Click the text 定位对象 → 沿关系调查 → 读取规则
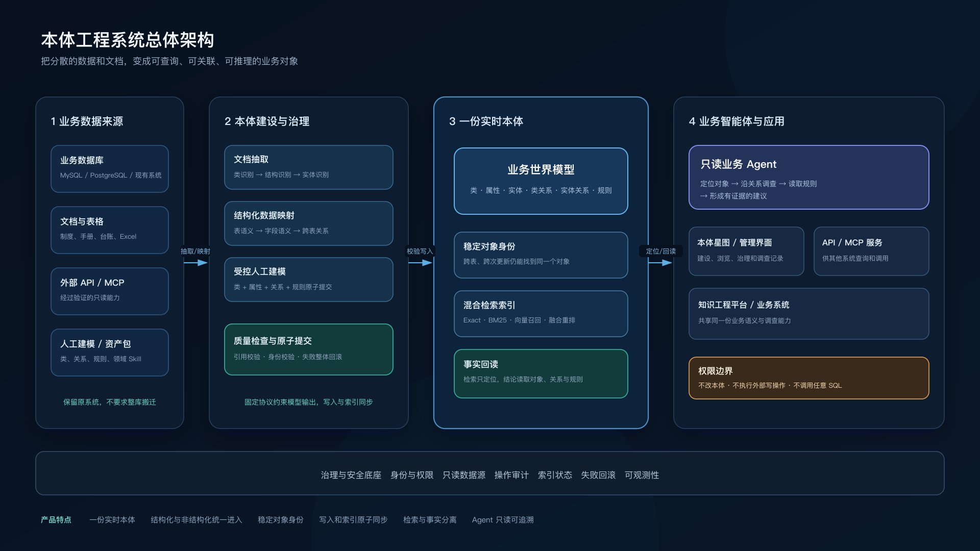The height and width of the screenshot is (551, 980). pos(758,184)
